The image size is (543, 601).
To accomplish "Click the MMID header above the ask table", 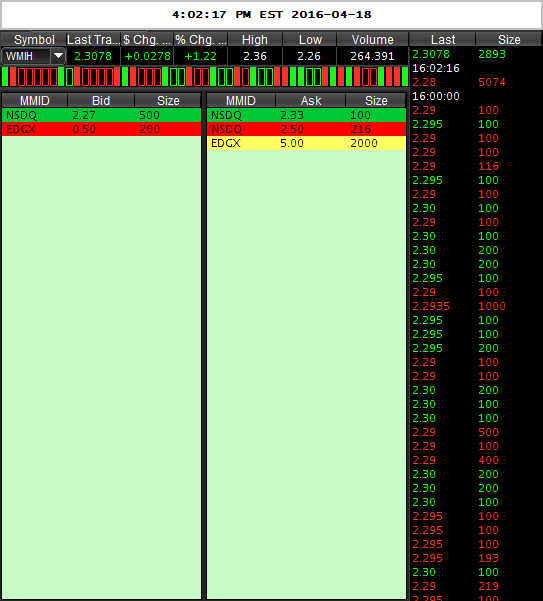I will pyautogui.click(x=241, y=100).
